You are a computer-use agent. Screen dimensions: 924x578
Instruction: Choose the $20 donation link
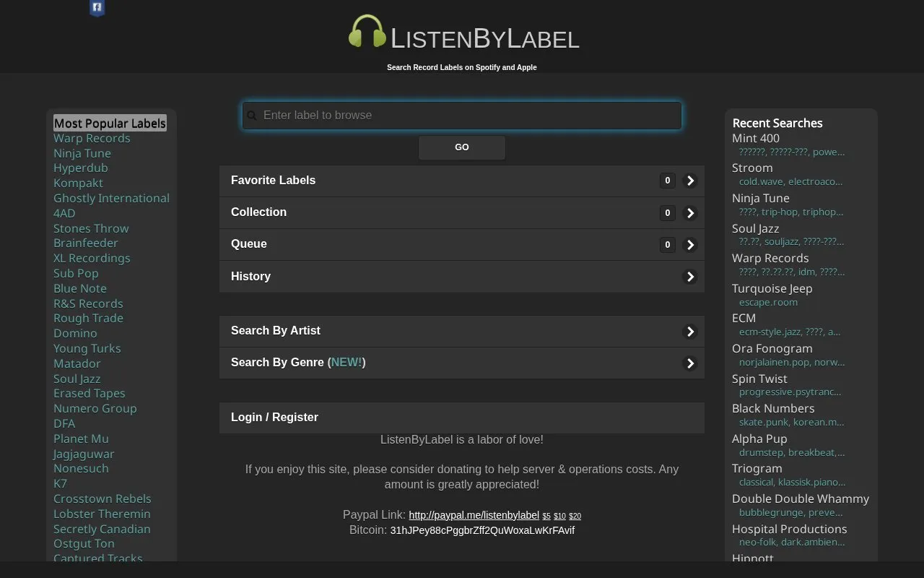[x=575, y=516]
